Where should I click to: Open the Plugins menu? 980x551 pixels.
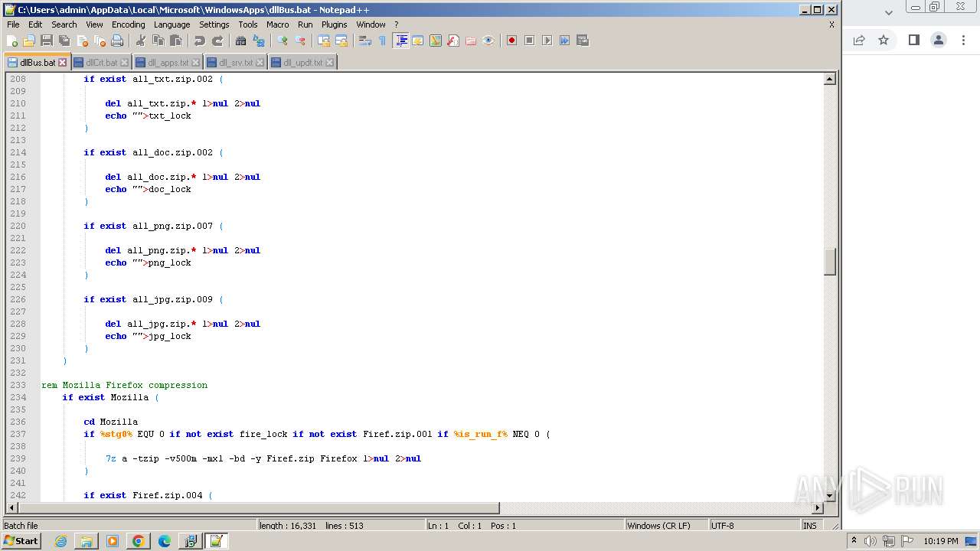point(335,24)
